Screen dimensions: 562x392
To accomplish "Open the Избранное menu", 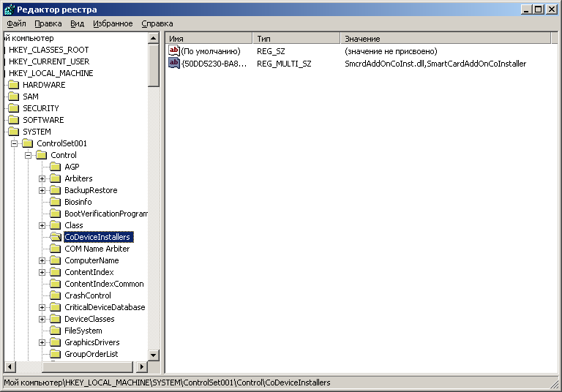I will (113, 23).
